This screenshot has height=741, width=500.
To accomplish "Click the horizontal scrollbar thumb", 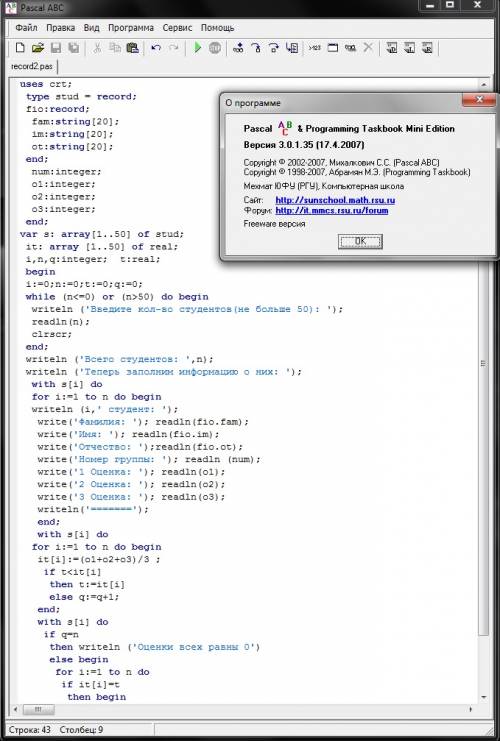I will (39, 710).
